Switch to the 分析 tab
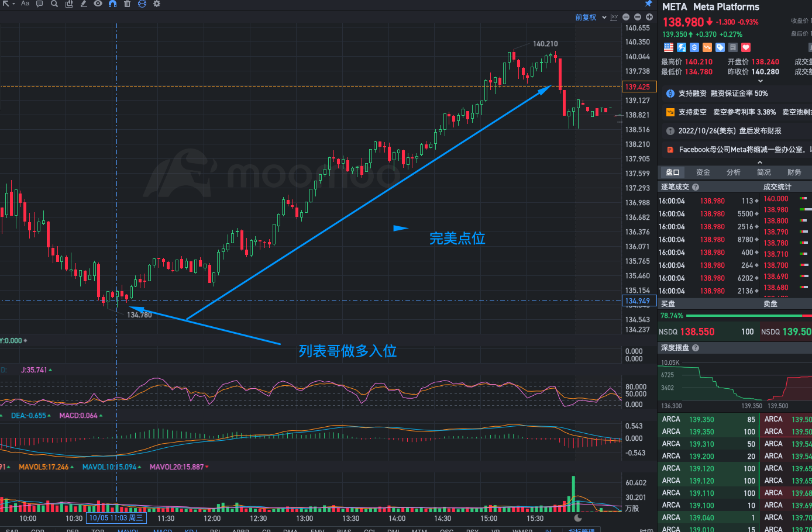812x532 pixels. click(734, 172)
